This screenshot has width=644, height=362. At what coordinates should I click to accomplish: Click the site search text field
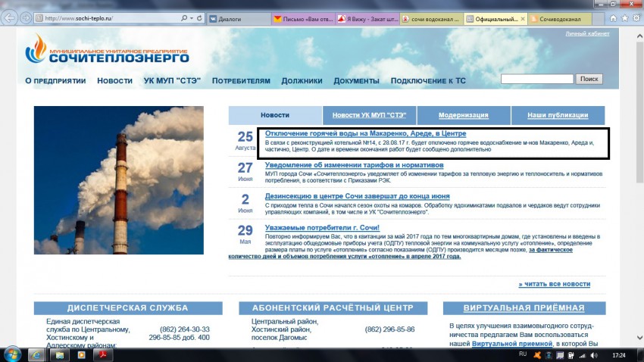(x=536, y=79)
